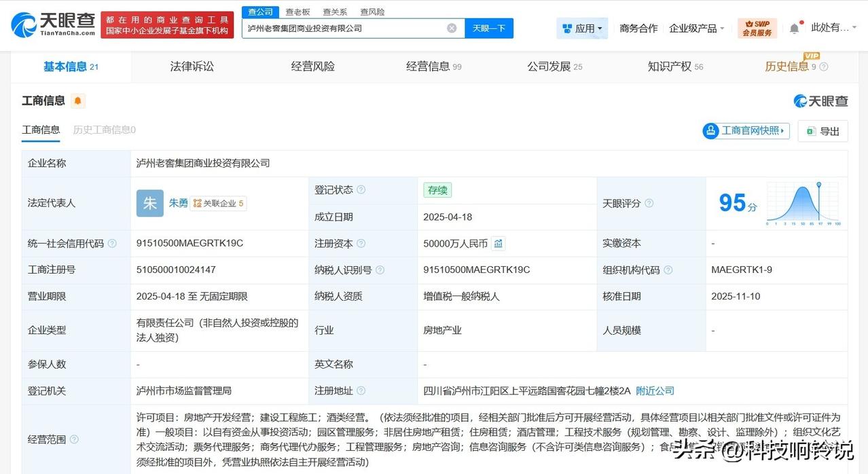Open legal representative 朱勇 link
The height and width of the screenshot is (474, 868).
point(178,203)
